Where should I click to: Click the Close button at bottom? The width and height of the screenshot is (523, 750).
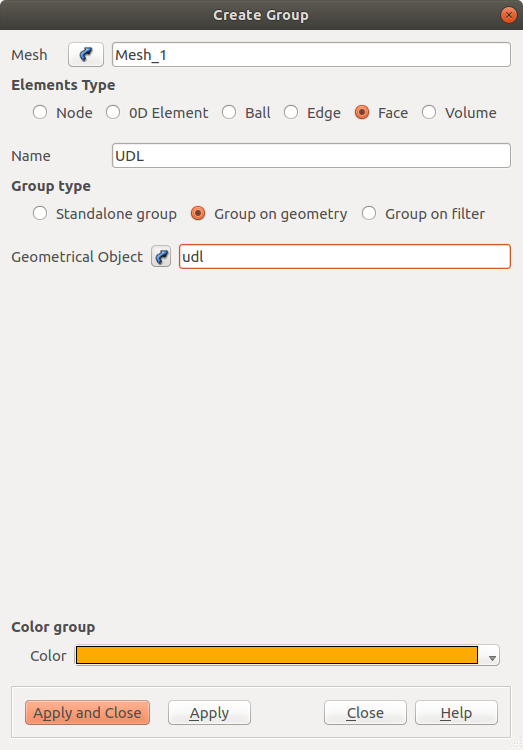point(365,713)
